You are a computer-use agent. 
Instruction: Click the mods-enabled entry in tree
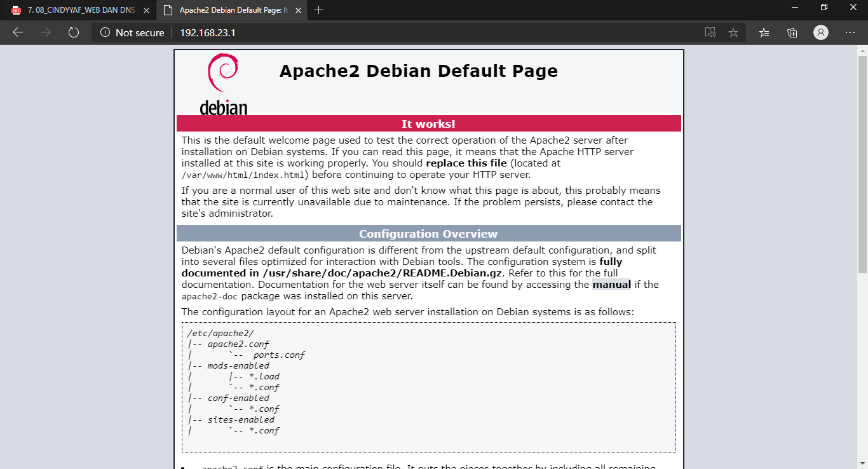click(238, 365)
